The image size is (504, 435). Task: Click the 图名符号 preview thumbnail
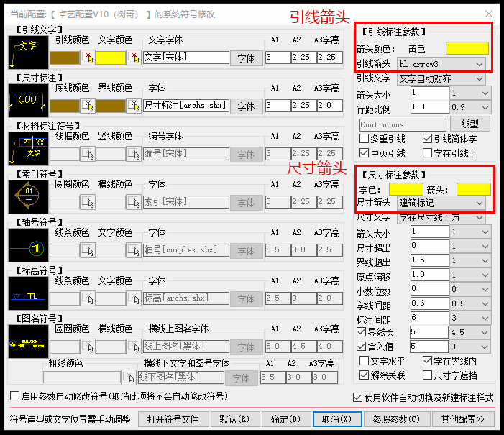click(28, 342)
